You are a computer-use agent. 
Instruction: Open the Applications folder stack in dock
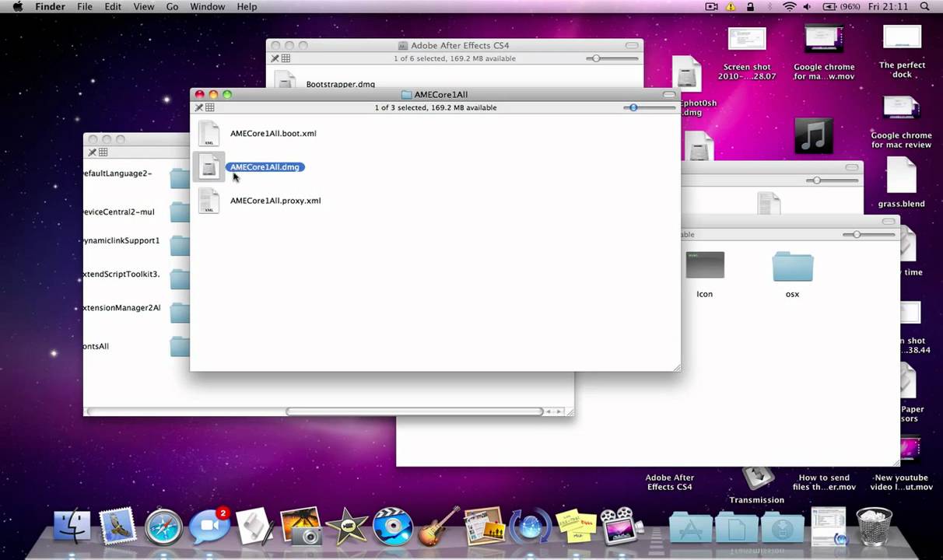[x=690, y=528]
